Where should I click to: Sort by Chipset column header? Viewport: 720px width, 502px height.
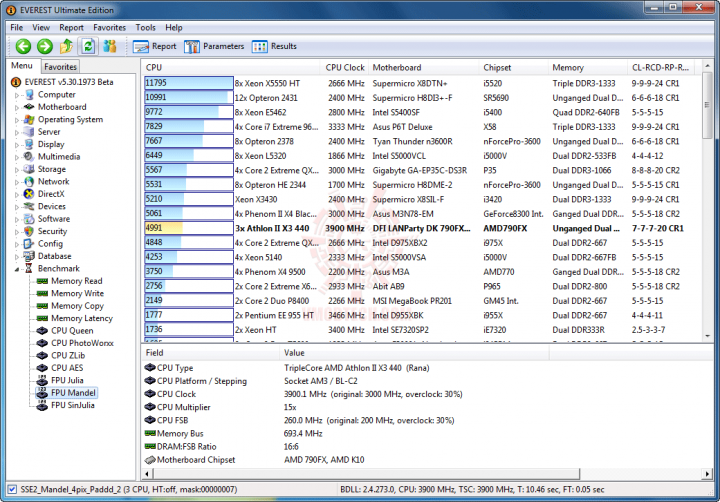coord(513,68)
